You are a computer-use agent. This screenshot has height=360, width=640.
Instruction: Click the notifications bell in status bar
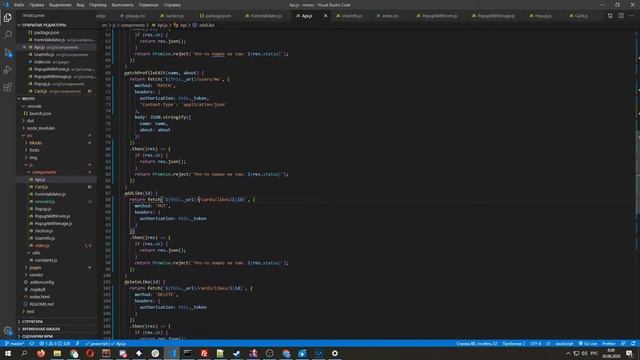[x=633, y=344]
